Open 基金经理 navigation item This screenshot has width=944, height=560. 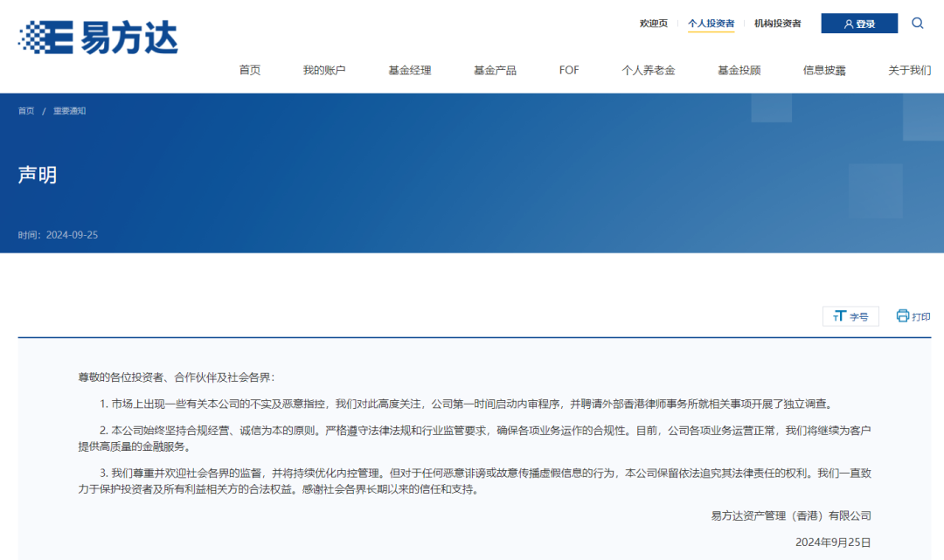click(409, 71)
